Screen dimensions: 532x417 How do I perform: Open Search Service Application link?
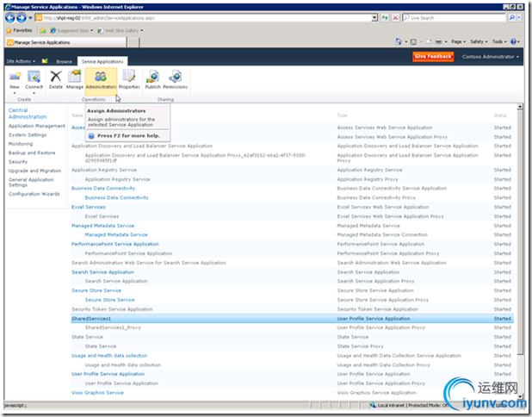point(102,272)
